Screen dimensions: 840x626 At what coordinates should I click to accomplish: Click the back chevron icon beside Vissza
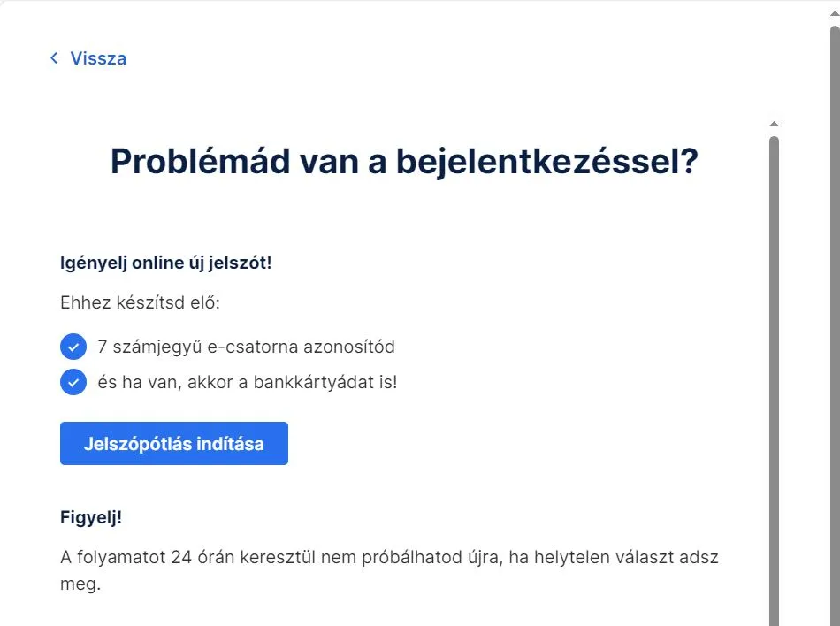(x=54, y=58)
